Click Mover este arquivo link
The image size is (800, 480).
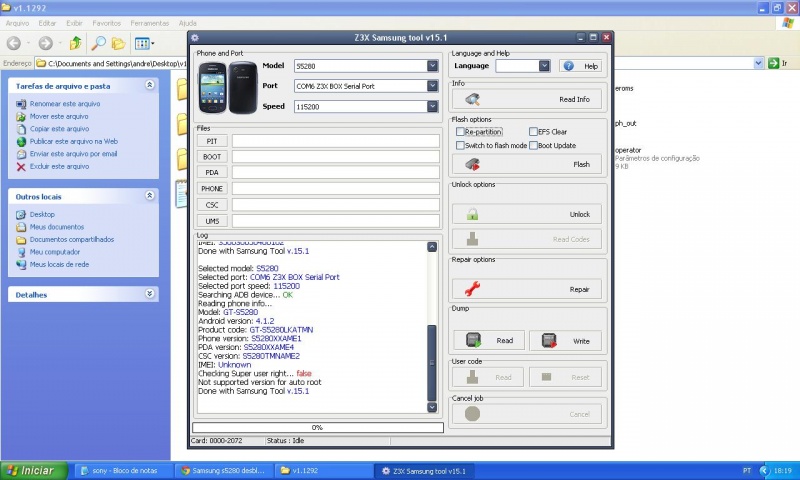pyautogui.click(x=59, y=117)
